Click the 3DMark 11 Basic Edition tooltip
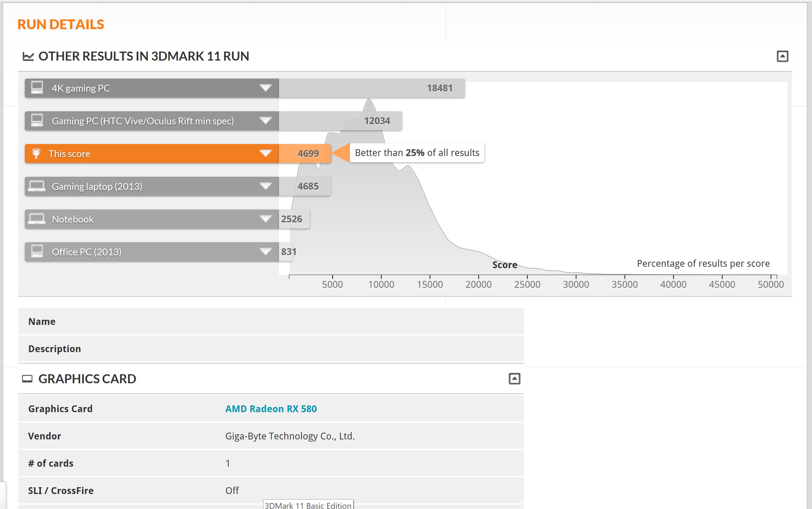Screen dimensions: 812x509 308,505
